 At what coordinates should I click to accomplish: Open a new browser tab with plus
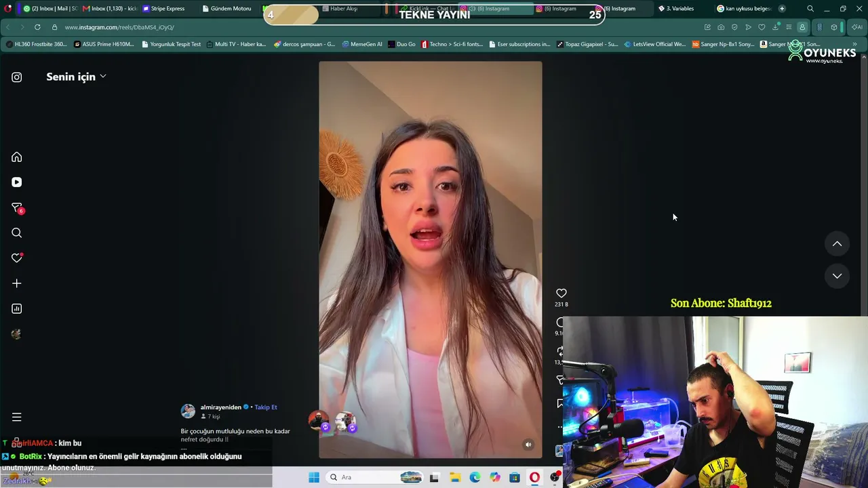(782, 9)
